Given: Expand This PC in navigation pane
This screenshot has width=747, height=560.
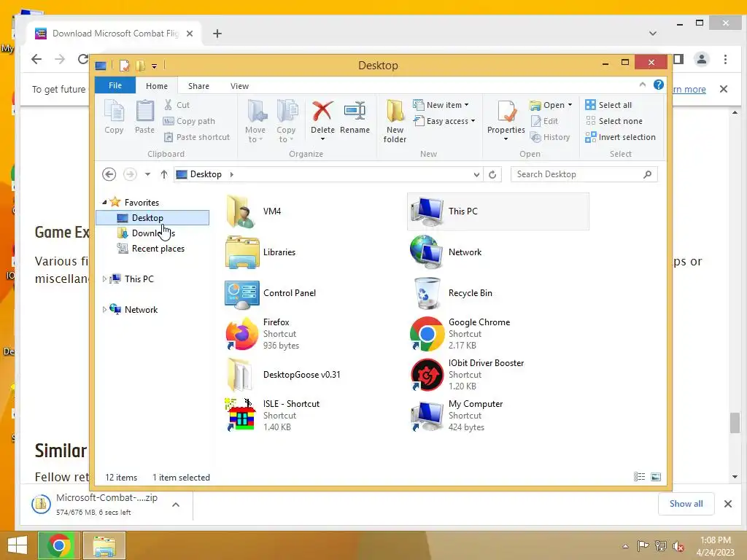Looking at the screenshot, I should click(x=104, y=279).
